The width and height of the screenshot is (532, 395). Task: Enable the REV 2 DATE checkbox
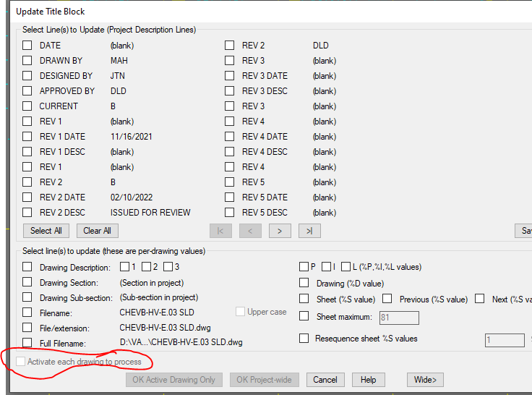click(27, 197)
